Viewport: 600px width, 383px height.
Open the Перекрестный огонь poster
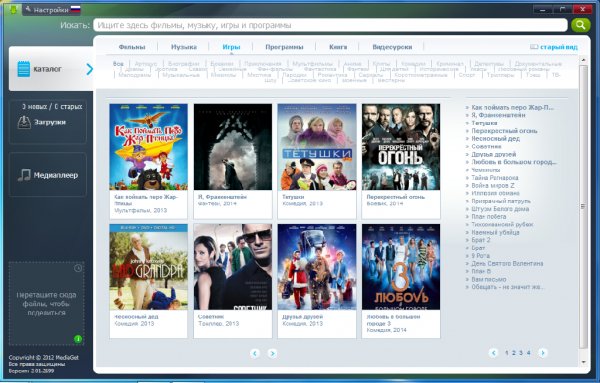tap(401, 147)
